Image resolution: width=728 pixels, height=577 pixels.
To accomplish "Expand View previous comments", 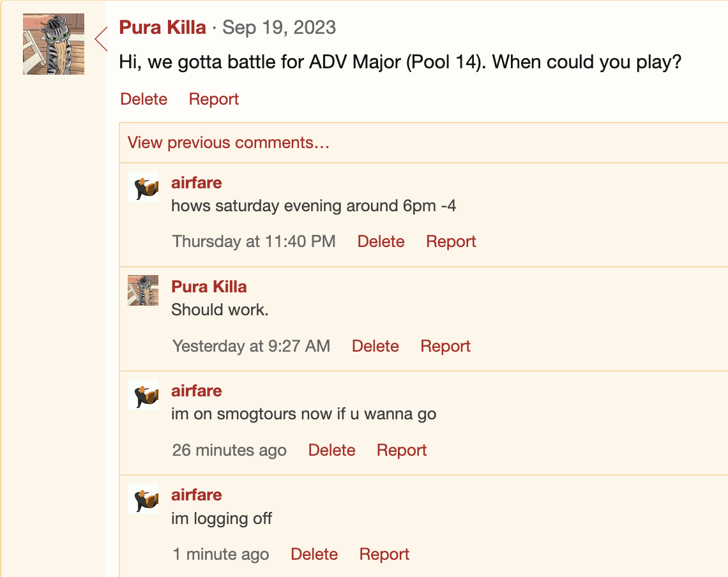I will [x=229, y=142].
